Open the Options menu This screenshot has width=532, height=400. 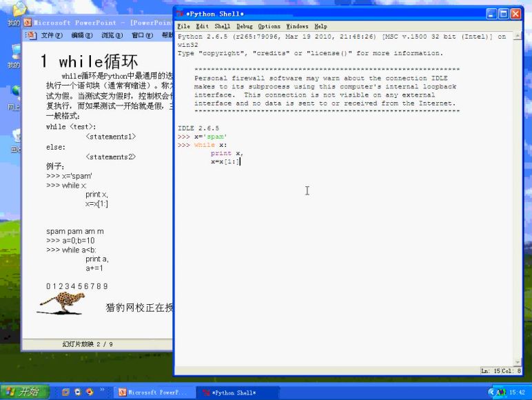click(x=269, y=26)
